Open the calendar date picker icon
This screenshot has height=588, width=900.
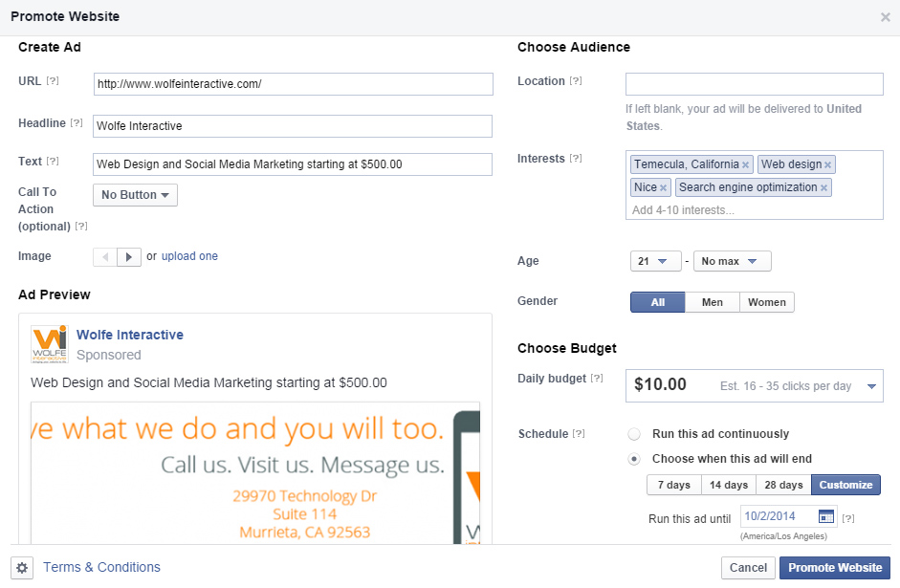(826, 516)
